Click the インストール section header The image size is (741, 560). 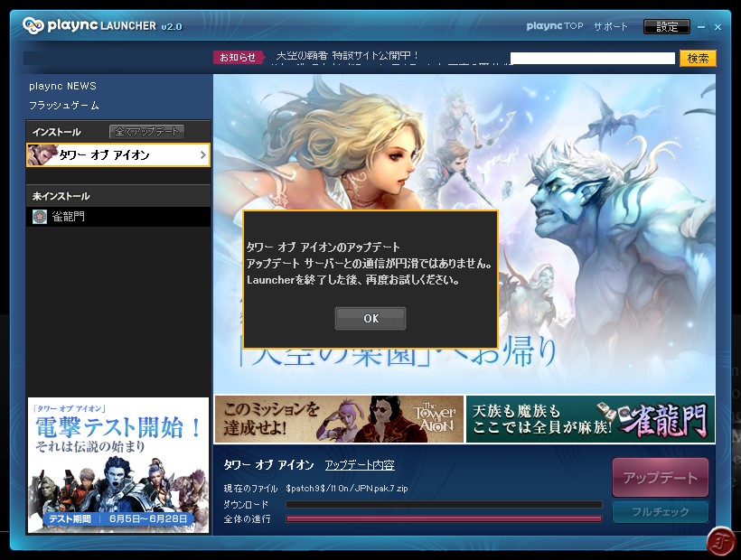tap(57, 132)
